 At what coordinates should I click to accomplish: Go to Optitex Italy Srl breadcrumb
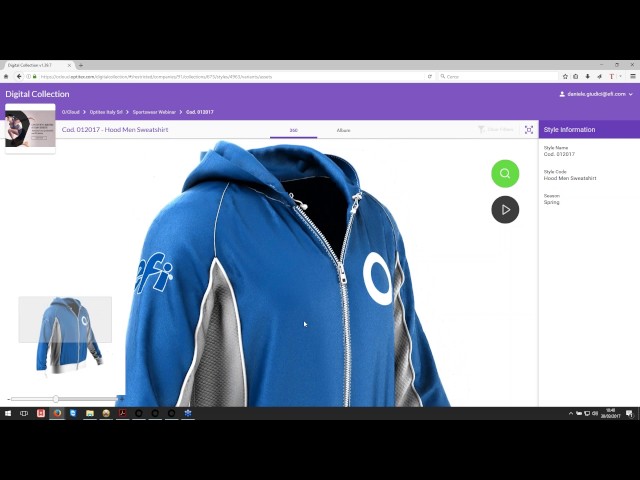106,112
